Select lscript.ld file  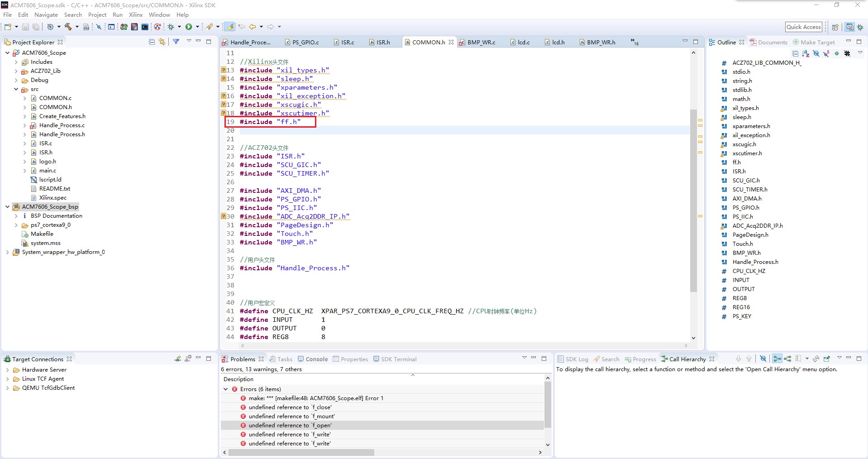click(x=50, y=180)
